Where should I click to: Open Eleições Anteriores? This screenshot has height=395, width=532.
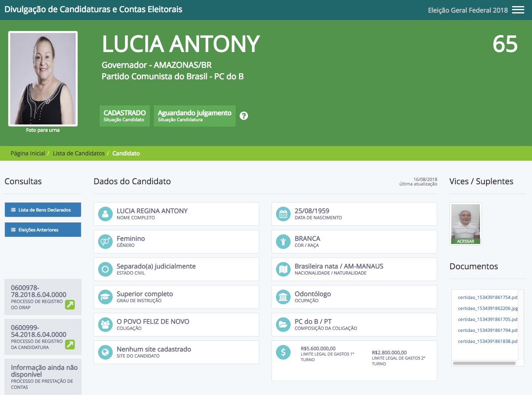click(43, 229)
